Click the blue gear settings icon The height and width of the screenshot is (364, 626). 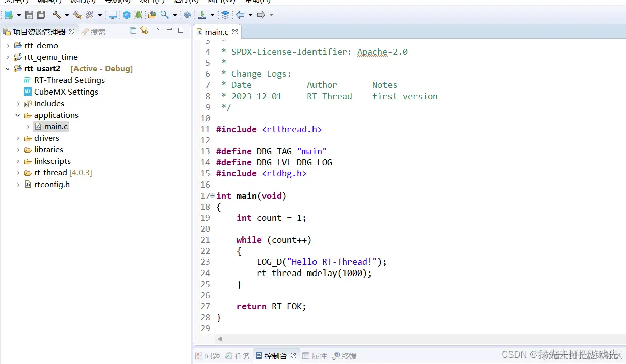click(x=127, y=15)
